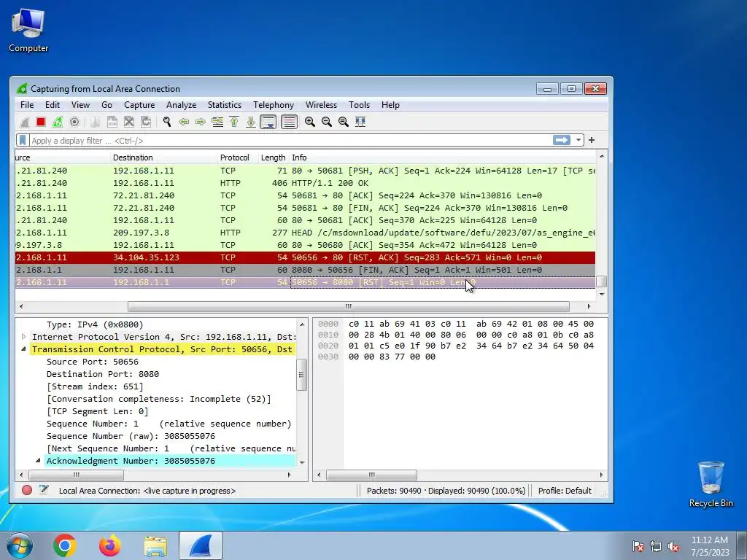Open the File menu

tap(27, 105)
